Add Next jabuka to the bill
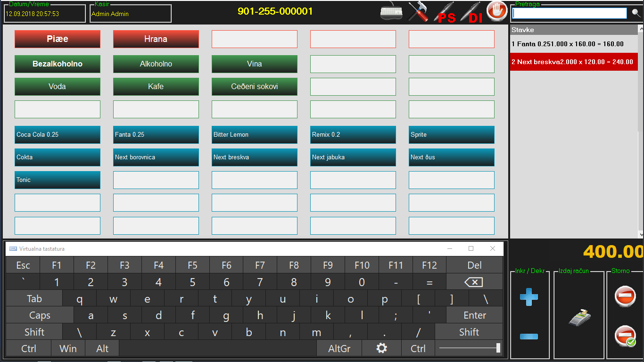 (x=353, y=157)
